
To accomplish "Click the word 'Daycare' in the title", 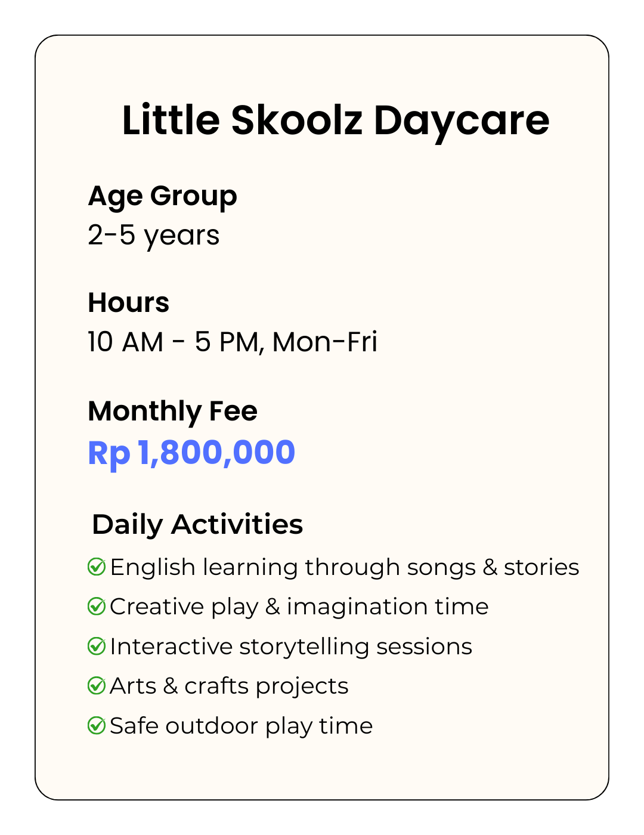I will click(x=461, y=120).
